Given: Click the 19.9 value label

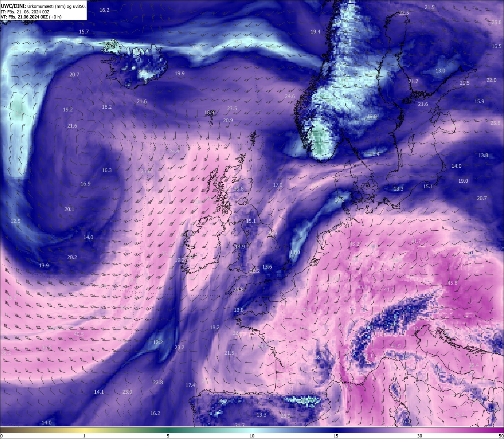Looking at the screenshot, I should (x=180, y=73).
